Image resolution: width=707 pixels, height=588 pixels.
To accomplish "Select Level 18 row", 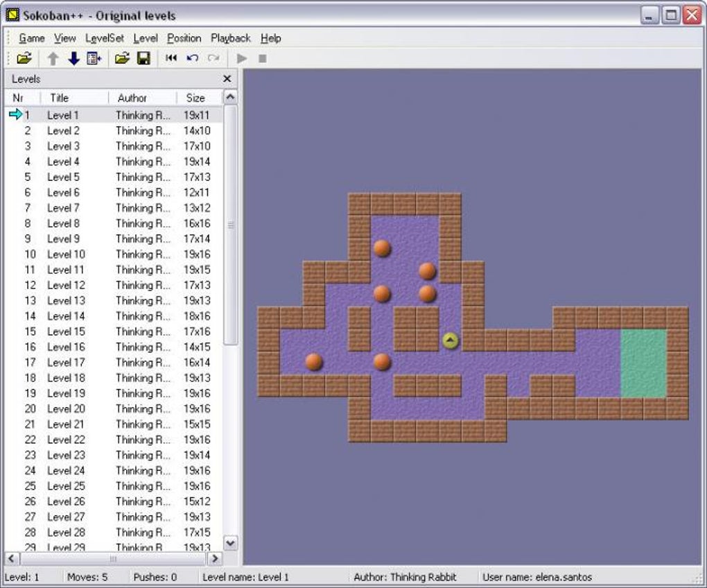I will [114, 378].
